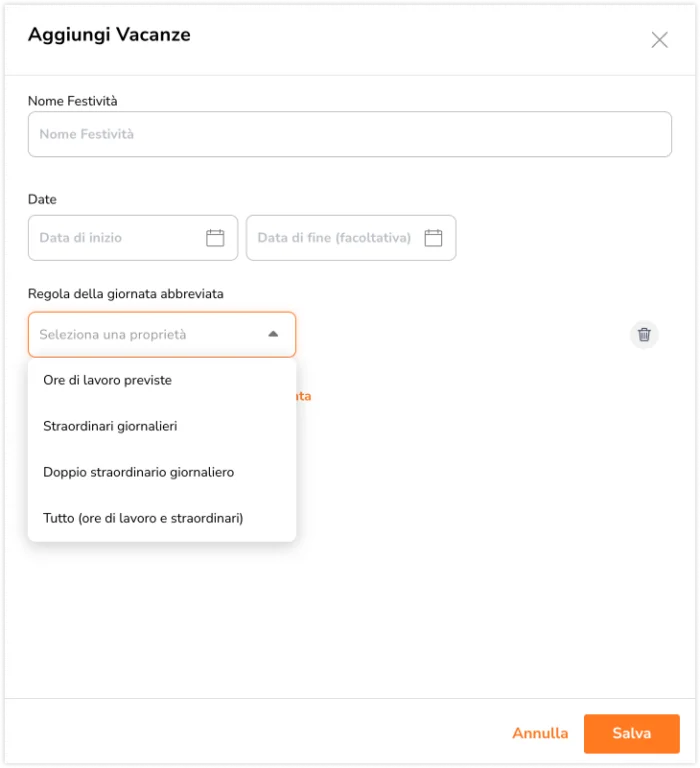Focus the Data di fine (facoltativa) field

(351, 238)
